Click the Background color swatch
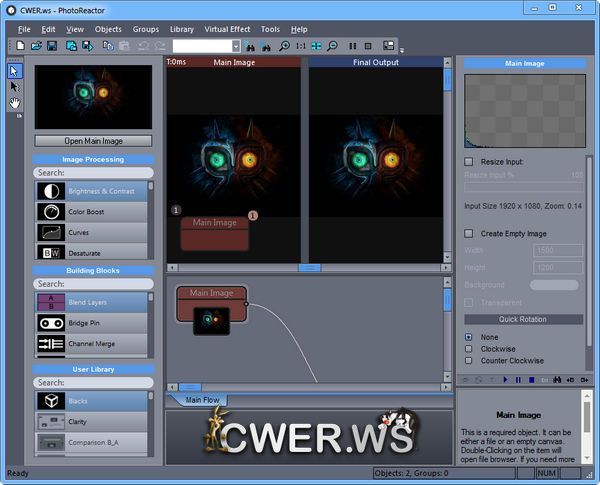The width and height of the screenshot is (600, 485). (553, 285)
